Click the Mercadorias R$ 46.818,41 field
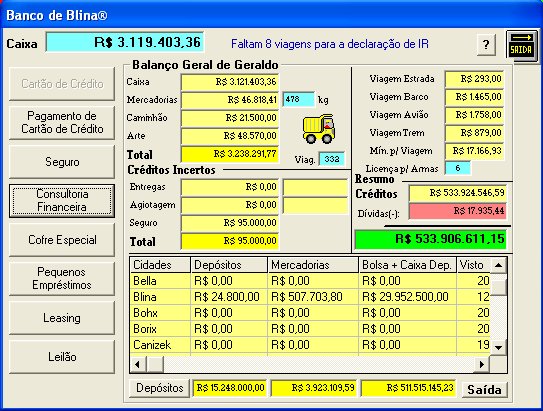The height and width of the screenshot is (411, 543). [x=230, y=100]
